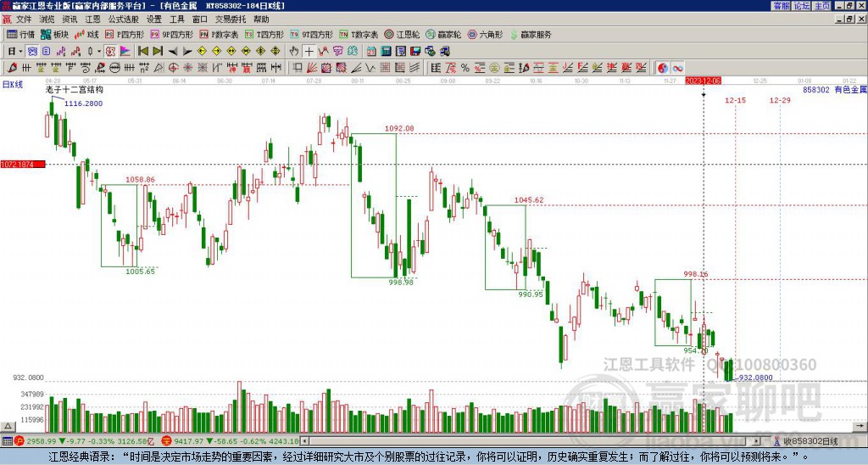Open the P数字表 tool

click(219, 34)
